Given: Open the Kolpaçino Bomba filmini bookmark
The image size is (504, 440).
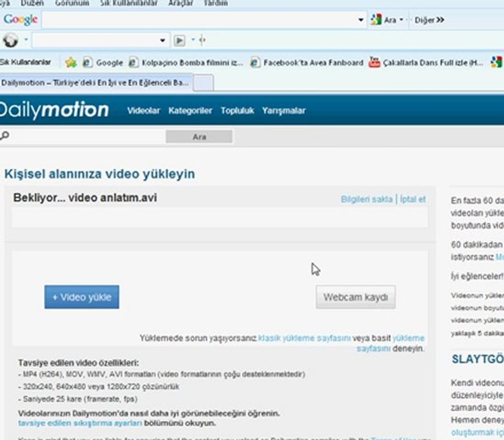Looking at the screenshot, I should 192,62.
